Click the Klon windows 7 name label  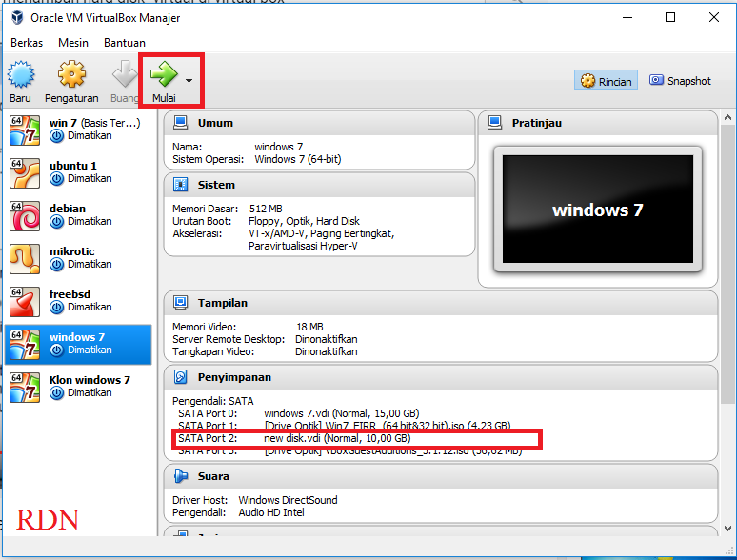click(90, 380)
